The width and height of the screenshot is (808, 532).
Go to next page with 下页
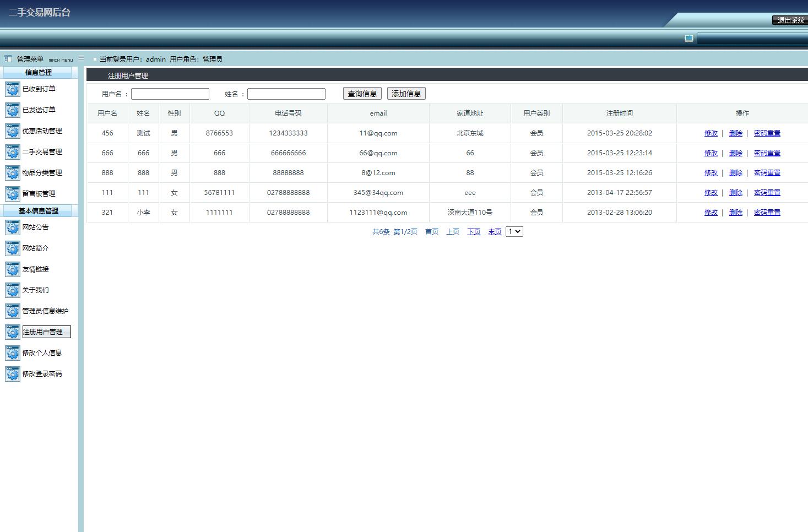point(474,232)
